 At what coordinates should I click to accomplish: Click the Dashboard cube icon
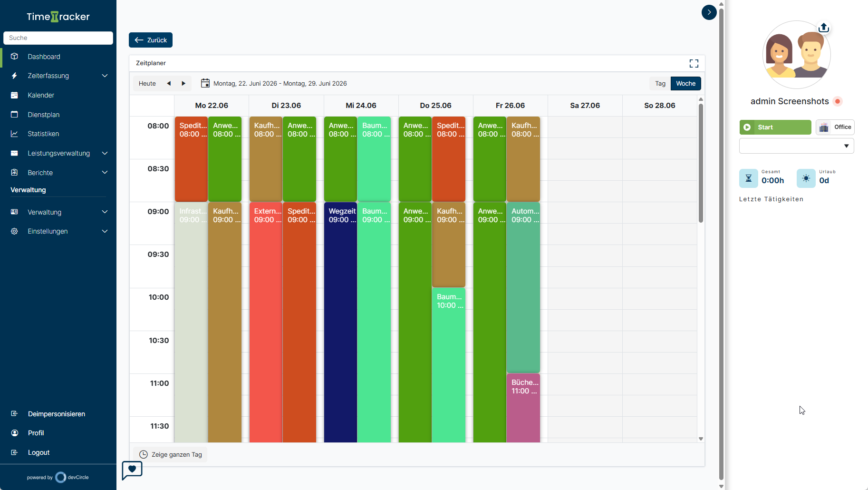tap(14, 57)
